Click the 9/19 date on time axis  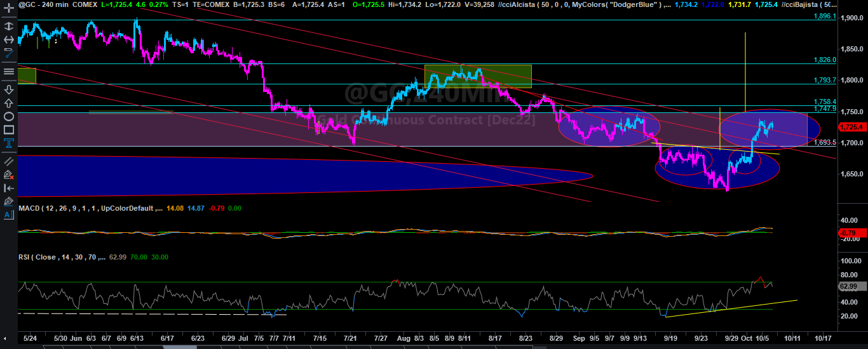[670, 338]
